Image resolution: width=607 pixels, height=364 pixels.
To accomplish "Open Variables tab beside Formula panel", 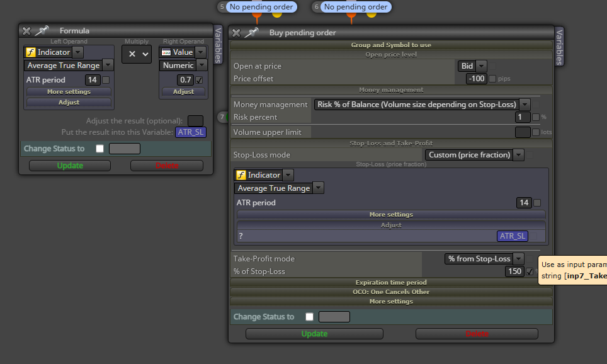I will pos(218,45).
